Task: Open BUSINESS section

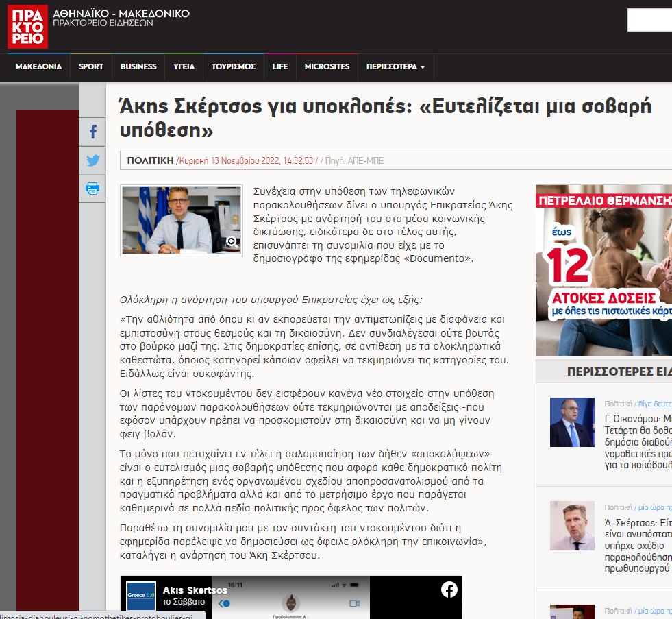Action: (138, 67)
